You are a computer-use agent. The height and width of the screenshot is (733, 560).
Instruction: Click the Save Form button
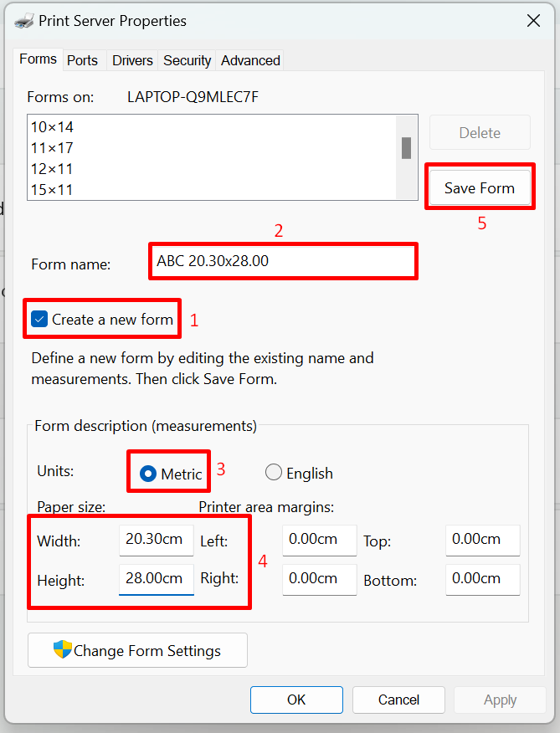pyautogui.click(x=480, y=187)
